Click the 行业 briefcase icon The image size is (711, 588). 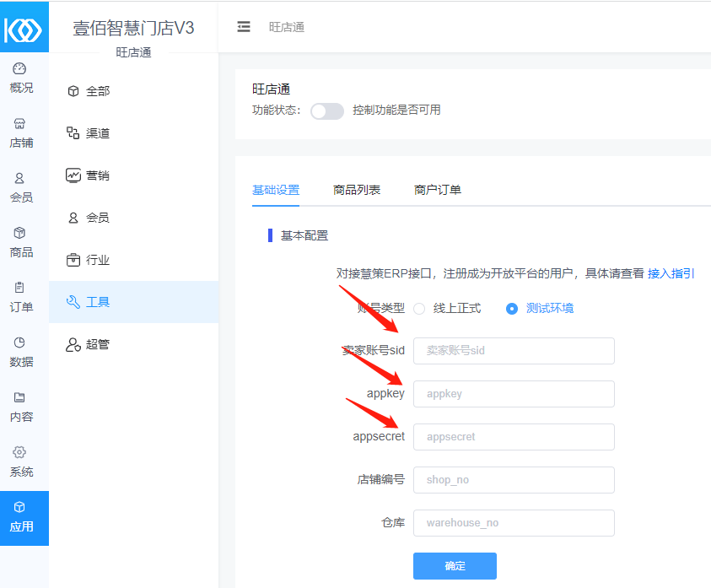[73, 260]
